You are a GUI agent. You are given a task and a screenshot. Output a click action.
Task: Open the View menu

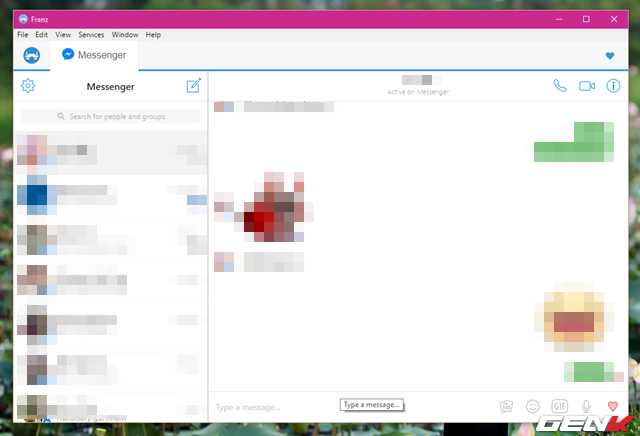63,35
